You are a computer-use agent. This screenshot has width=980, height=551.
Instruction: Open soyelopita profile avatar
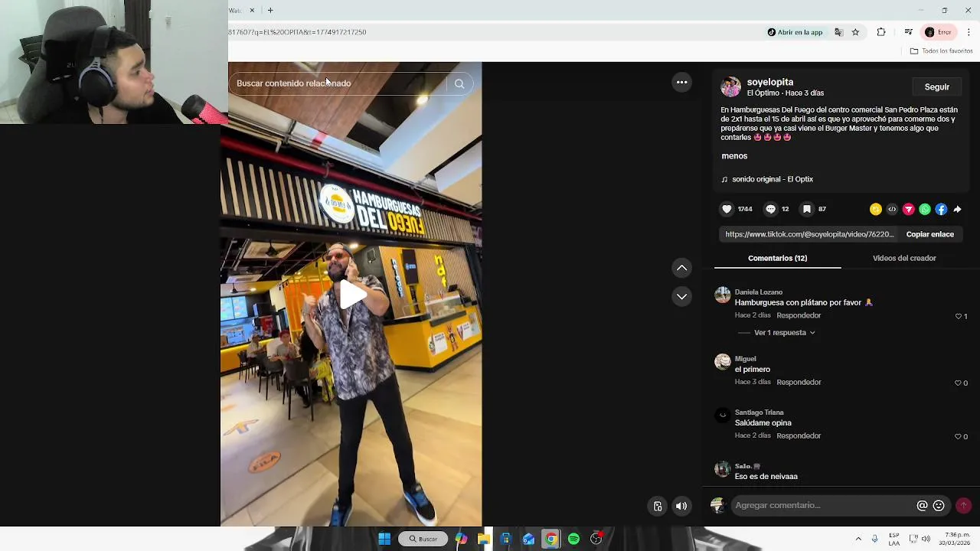coord(730,86)
